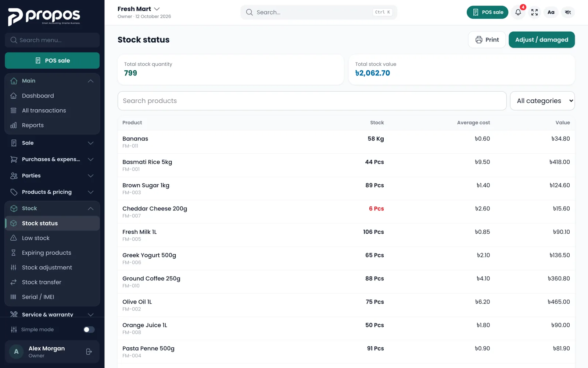Switch language with the Bangla icon
This screenshot has width=588, height=368.
click(x=568, y=12)
